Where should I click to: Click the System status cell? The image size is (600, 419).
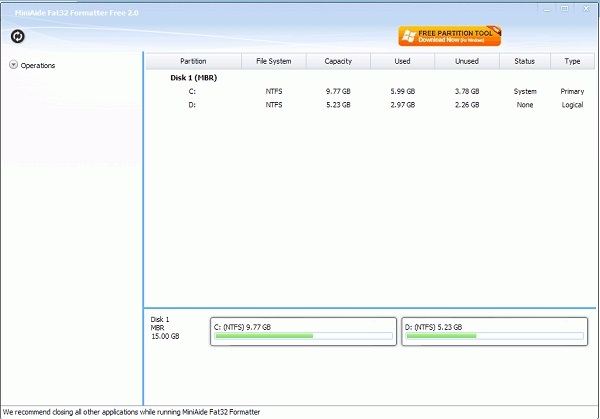(x=525, y=91)
